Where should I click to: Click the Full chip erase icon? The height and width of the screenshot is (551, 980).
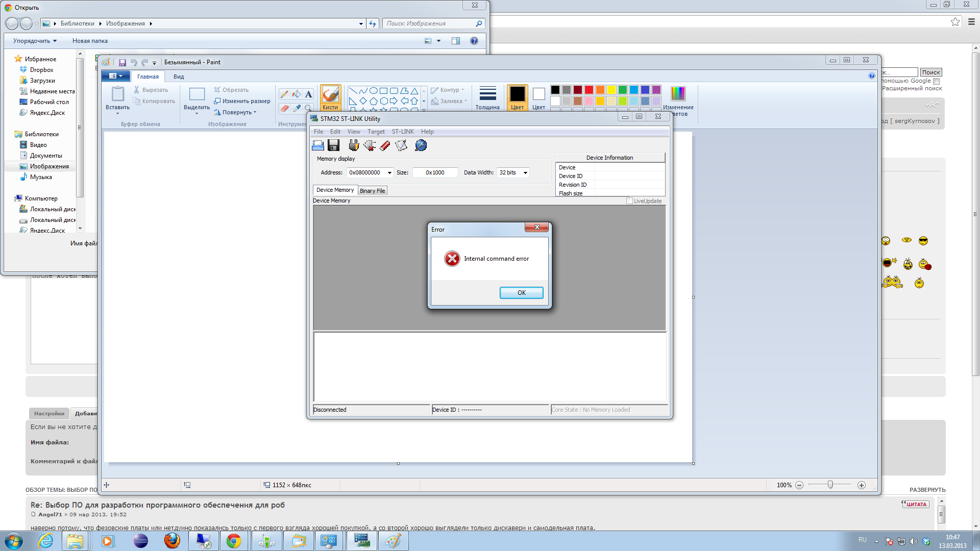385,145
